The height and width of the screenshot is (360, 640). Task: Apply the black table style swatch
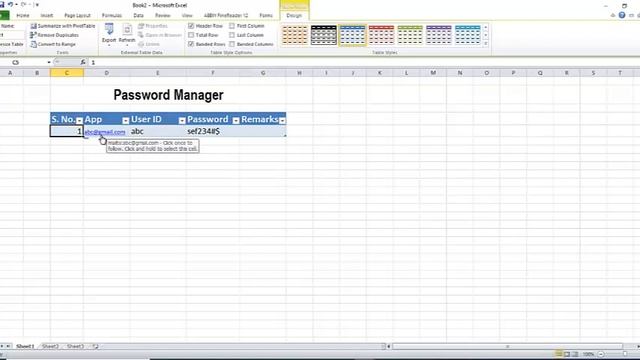pyautogui.click(x=324, y=35)
